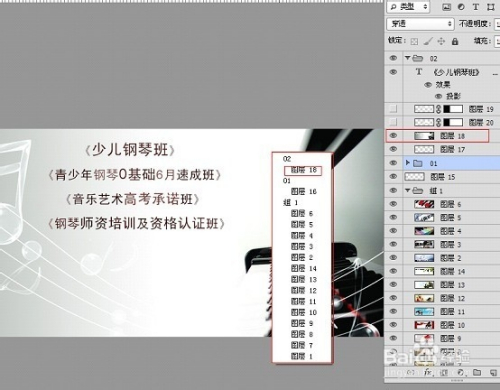The width and height of the screenshot is (500, 390).
Task: Hide the 02 group via its eye icon
Action: 393,58
